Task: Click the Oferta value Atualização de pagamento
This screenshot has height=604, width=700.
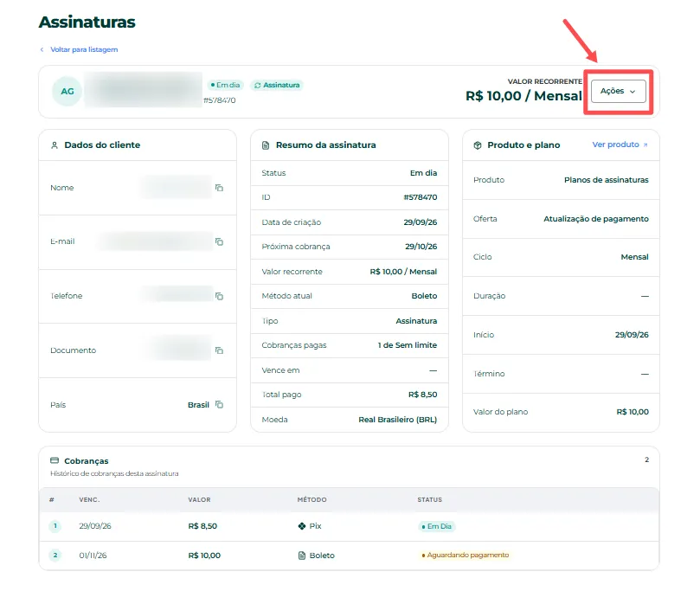Action: coord(596,219)
